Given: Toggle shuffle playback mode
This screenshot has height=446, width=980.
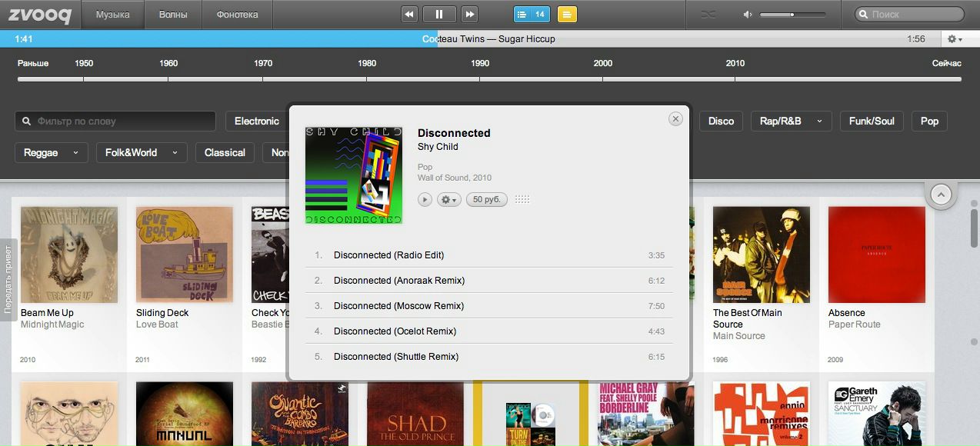Looking at the screenshot, I should [x=708, y=14].
